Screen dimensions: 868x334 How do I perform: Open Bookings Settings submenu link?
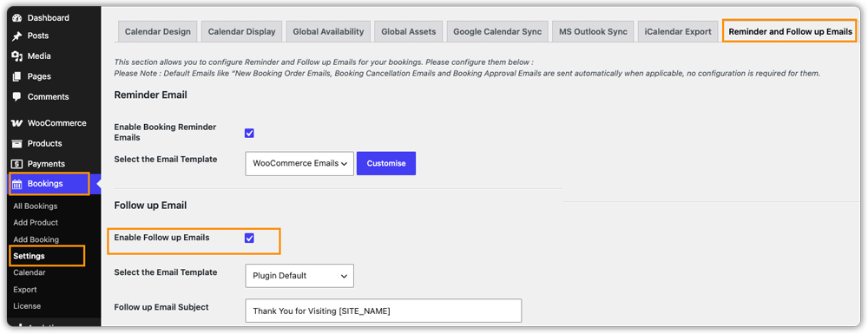point(30,257)
